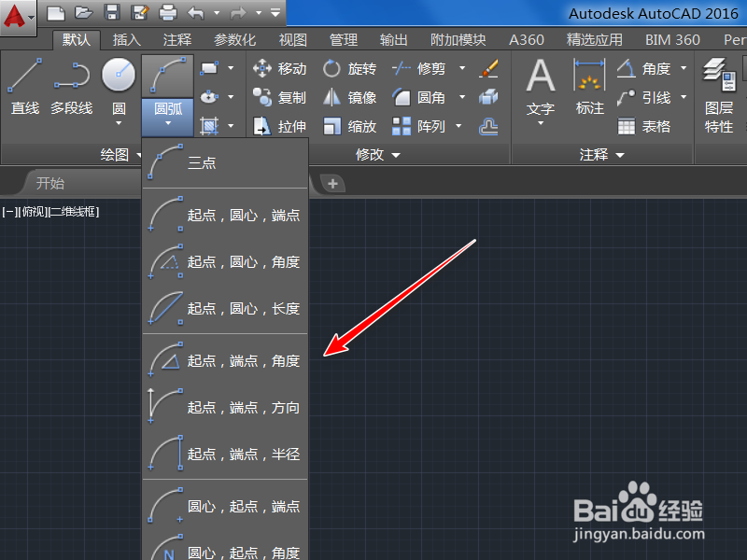Viewport: 747px width, 560px height.
Task: Collapse the 圆弧 dropdown button
Action: point(168,117)
